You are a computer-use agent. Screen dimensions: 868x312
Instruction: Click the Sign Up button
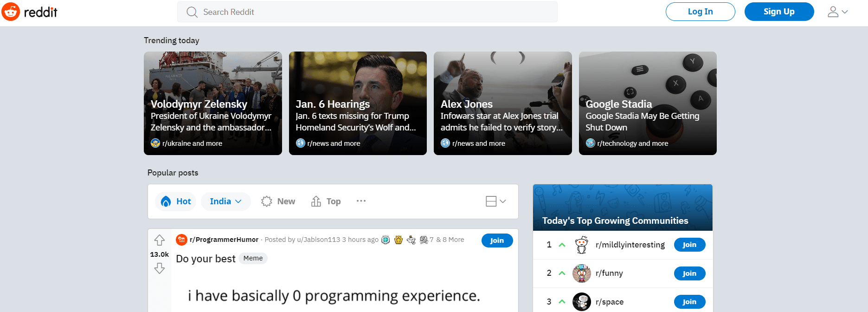(x=779, y=12)
